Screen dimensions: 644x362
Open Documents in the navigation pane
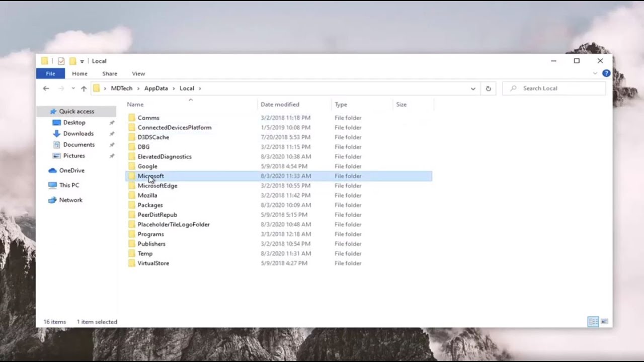click(x=78, y=145)
